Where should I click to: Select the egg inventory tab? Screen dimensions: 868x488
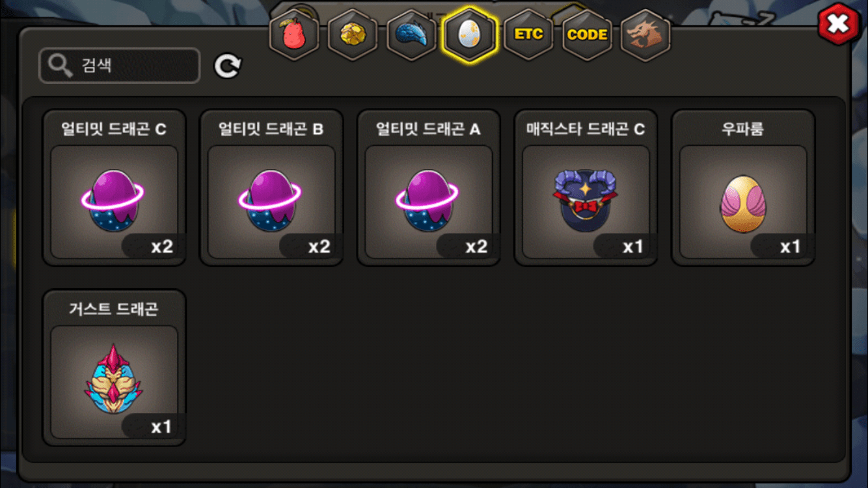point(469,34)
